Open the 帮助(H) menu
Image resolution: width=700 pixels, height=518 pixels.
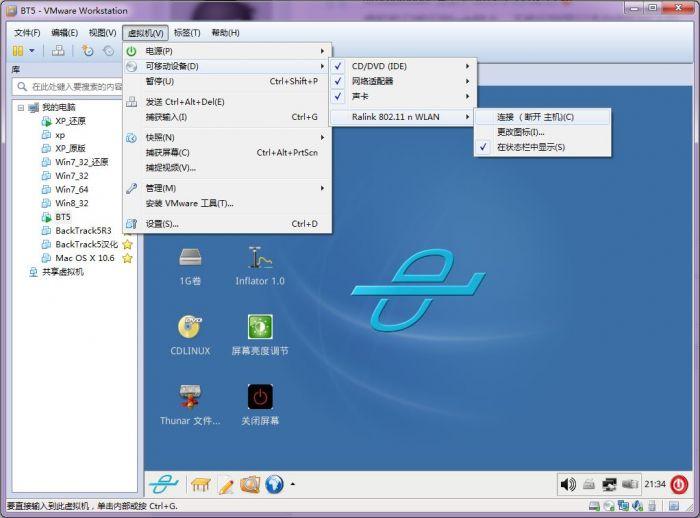tap(225, 33)
